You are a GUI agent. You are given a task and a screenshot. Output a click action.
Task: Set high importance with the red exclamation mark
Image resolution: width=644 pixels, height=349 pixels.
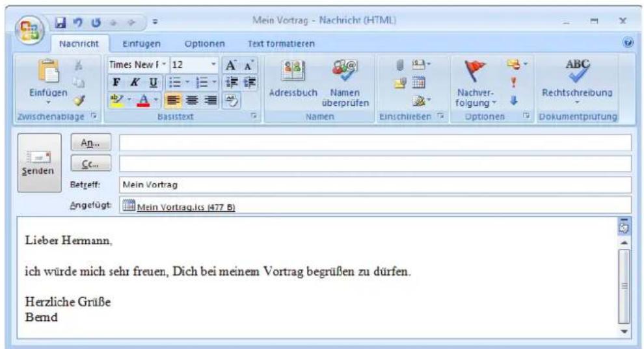(x=513, y=83)
